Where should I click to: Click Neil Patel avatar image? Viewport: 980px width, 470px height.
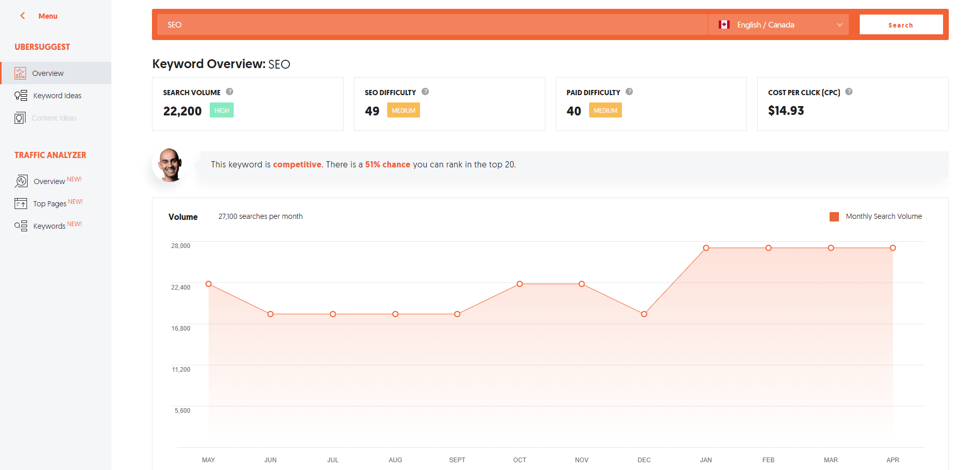click(x=170, y=165)
